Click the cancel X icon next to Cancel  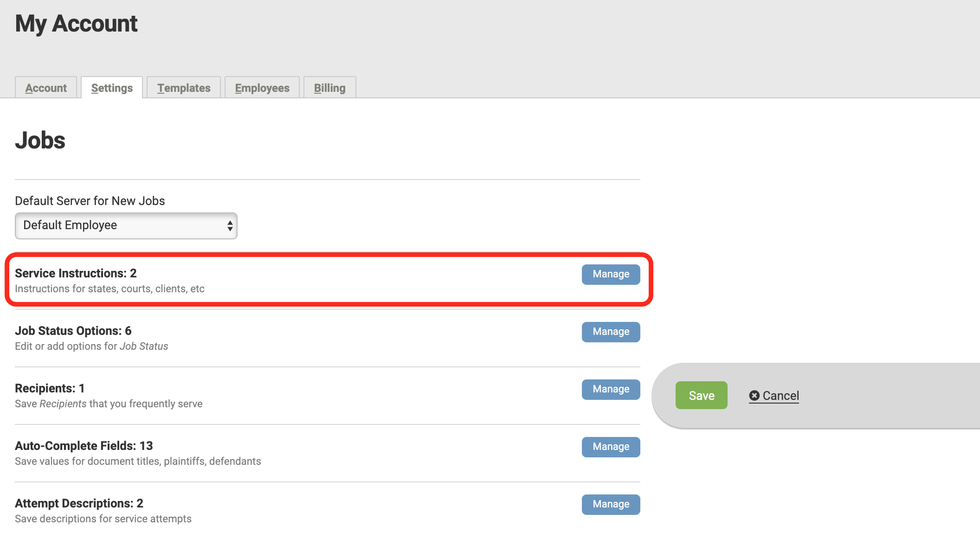(754, 395)
